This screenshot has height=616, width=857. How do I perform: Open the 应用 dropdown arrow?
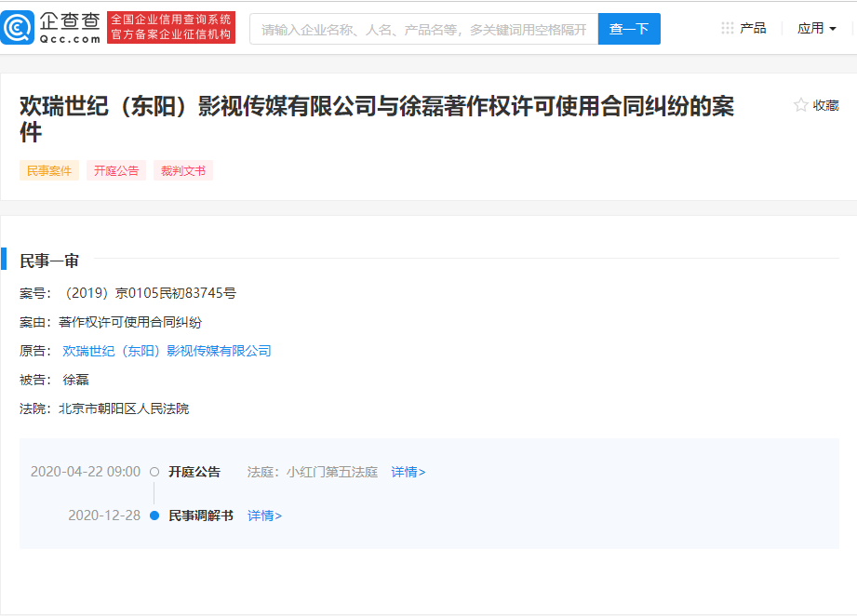coord(835,27)
